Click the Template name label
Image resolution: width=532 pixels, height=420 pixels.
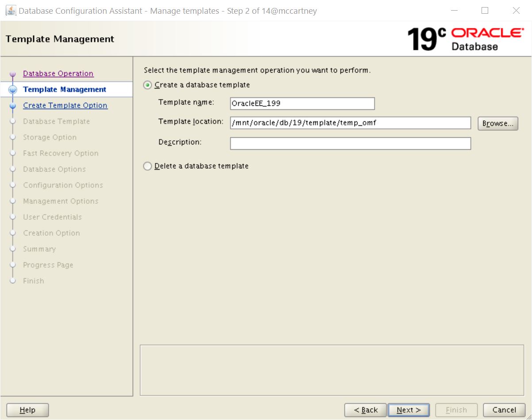point(186,102)
